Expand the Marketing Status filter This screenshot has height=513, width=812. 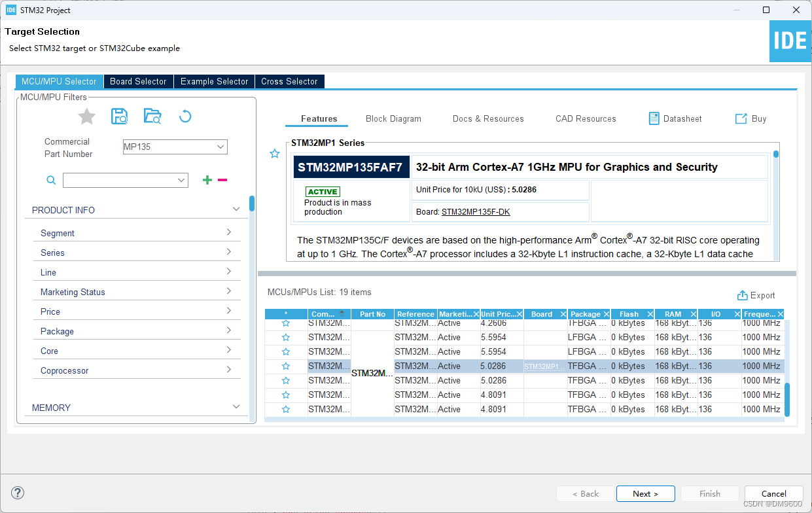click(228, 291)
